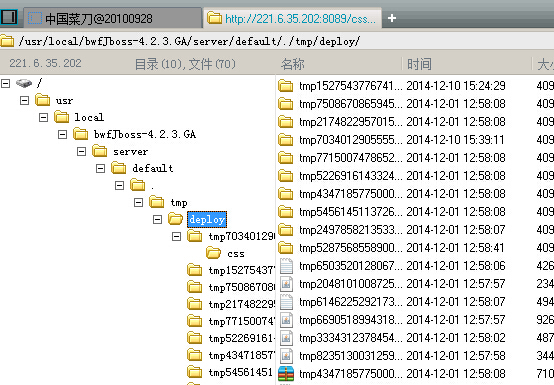Select tmp77150074 folder in tree

pyautogui.click(x=241, y=321)
